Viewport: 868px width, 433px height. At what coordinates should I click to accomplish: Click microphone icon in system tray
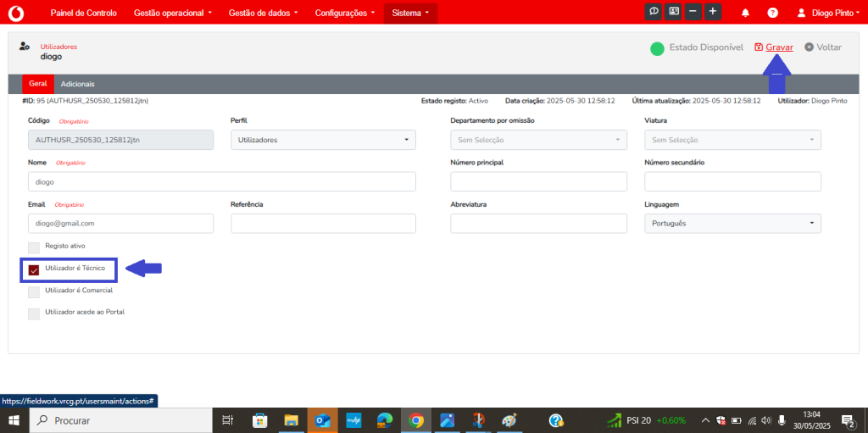click(x=782, y=420)
